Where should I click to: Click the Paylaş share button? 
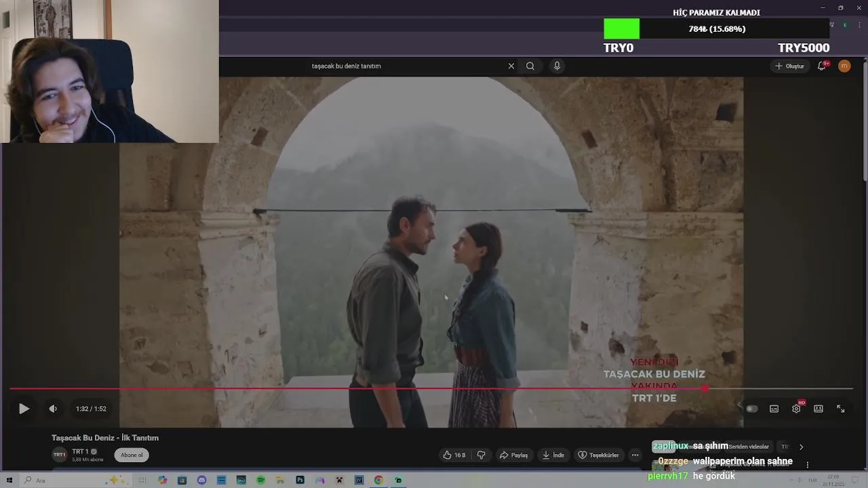click(x=513, y=455)
